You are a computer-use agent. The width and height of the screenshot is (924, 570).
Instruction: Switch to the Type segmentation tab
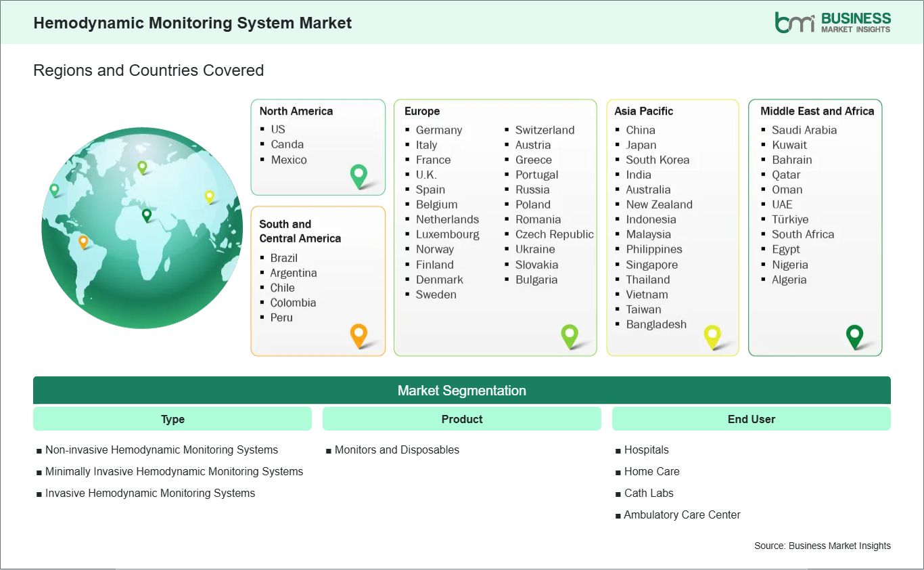tap(172, 419)
